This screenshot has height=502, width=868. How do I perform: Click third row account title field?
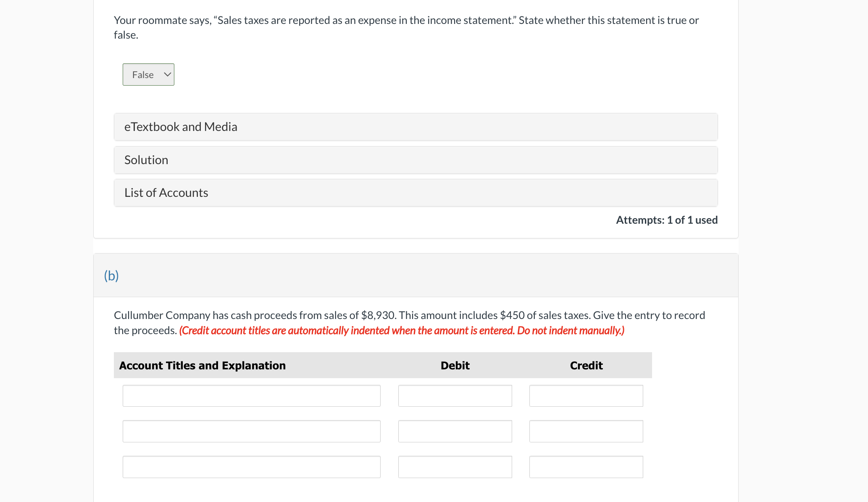click(251, 467)
